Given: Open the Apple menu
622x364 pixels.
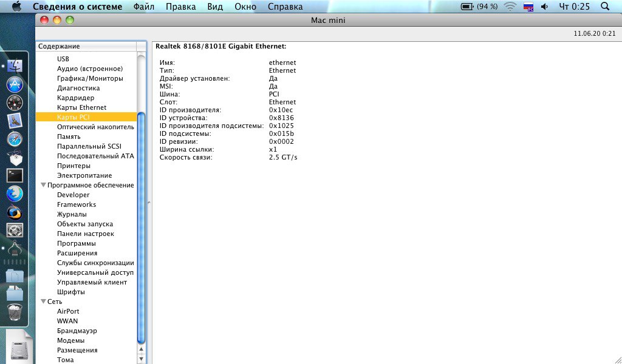Looking at the screenshot, I should 16,6.
